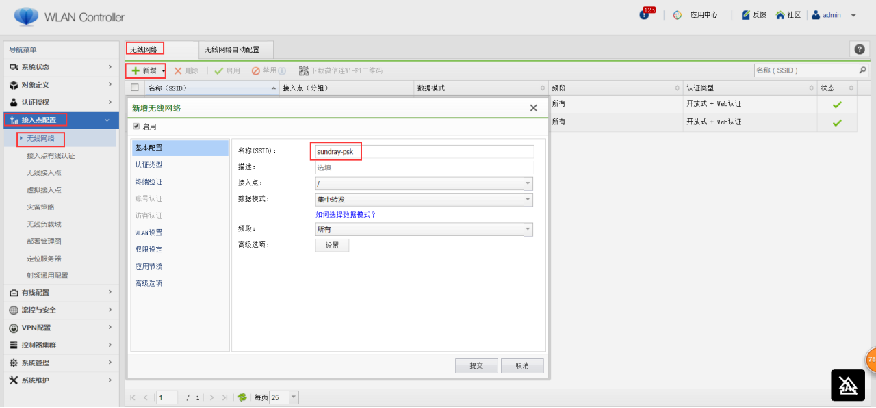876x408 pixels.
Task: Click the red X delete toolbar icon
Action: pyautogui.click(x=179, y=71)
